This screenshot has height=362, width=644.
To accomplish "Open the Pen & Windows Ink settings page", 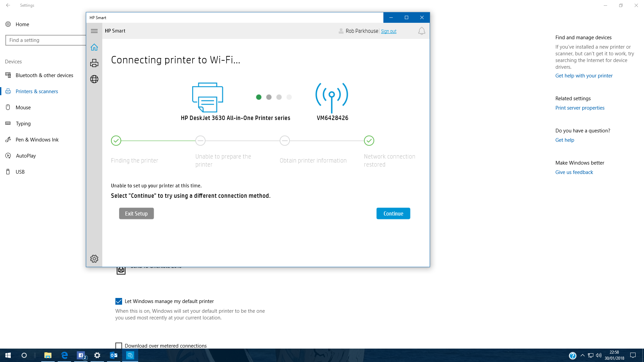I will 37,140.
